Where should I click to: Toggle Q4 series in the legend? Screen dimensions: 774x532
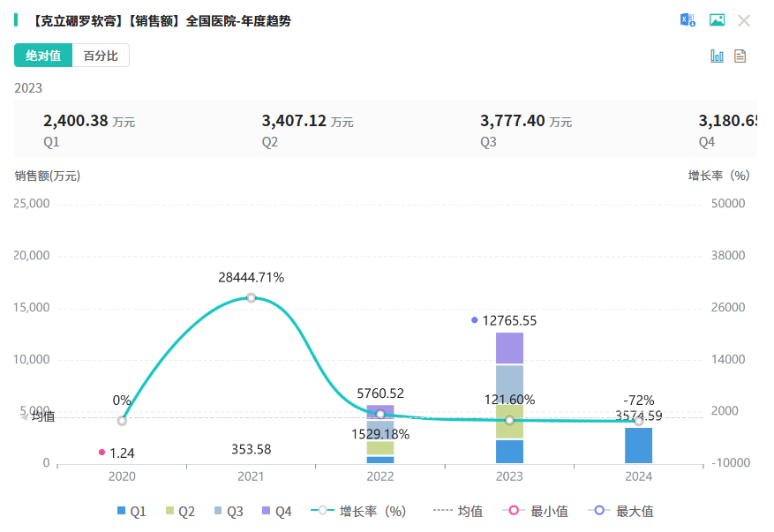[277, 512]
